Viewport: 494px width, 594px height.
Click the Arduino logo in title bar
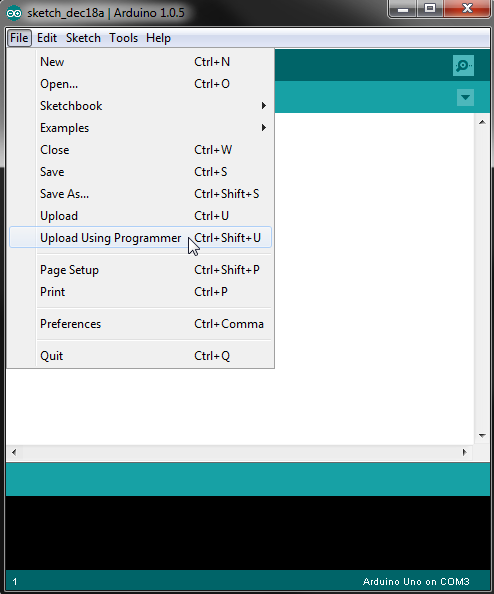[14, 13]
